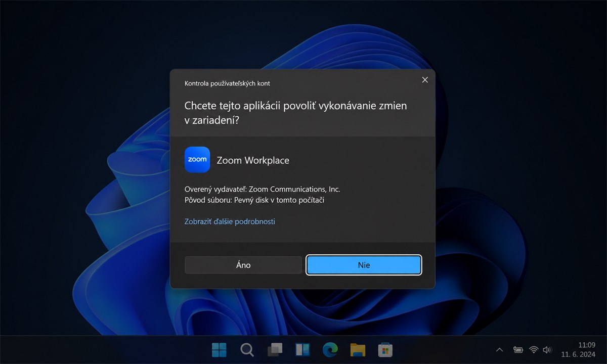
Task: Click the Pôvod súboru file origin line
Action: tap(254, 200)
